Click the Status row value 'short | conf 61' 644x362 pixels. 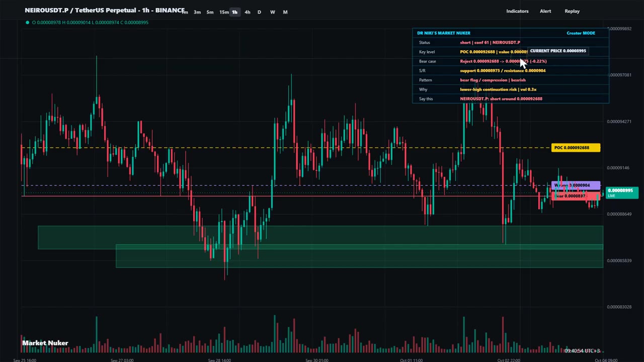[x=490, y=42]
